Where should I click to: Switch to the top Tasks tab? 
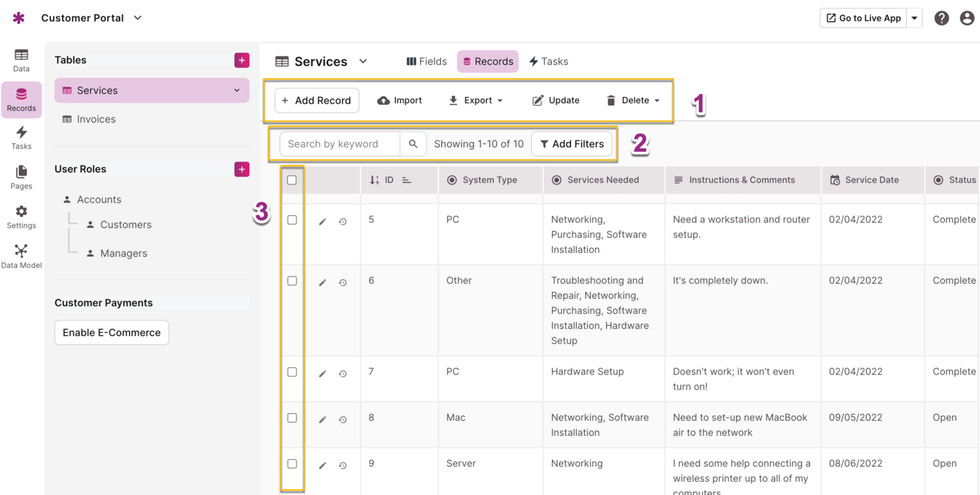coord(548,61)
